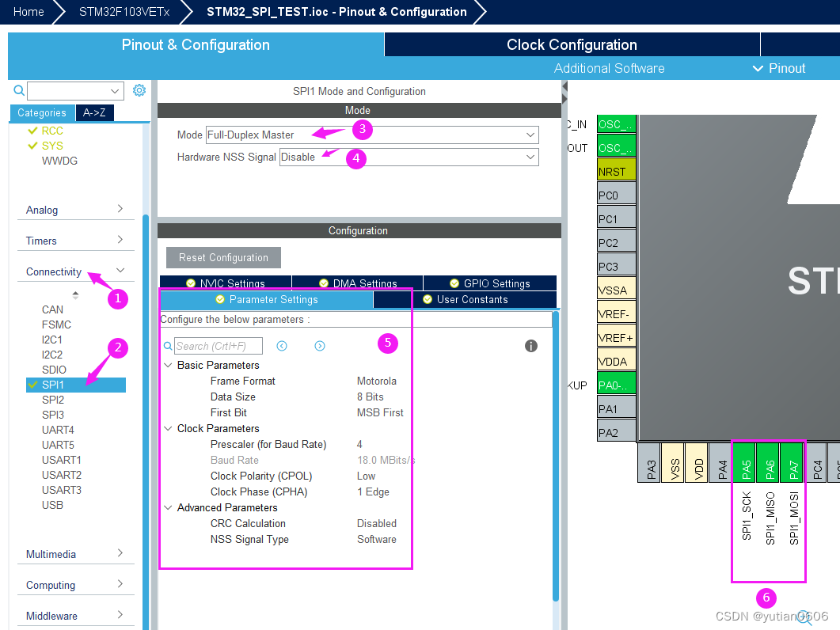This screenshot has height=630, width=840.
Task: Click First Bit value MSB First
Action: point(380,412)
